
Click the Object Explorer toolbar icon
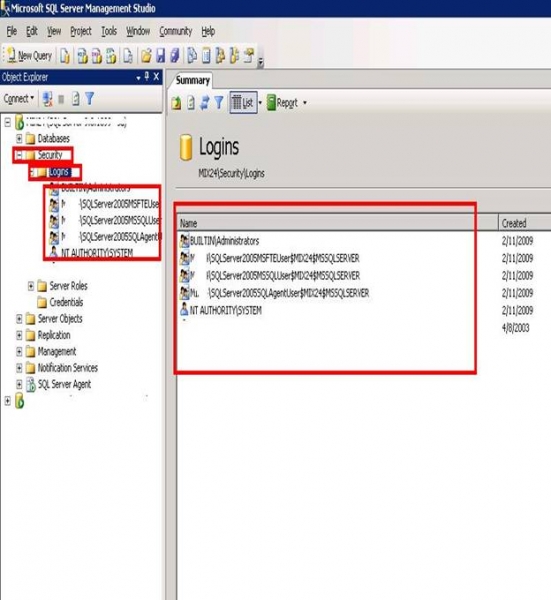coord(220,56)
